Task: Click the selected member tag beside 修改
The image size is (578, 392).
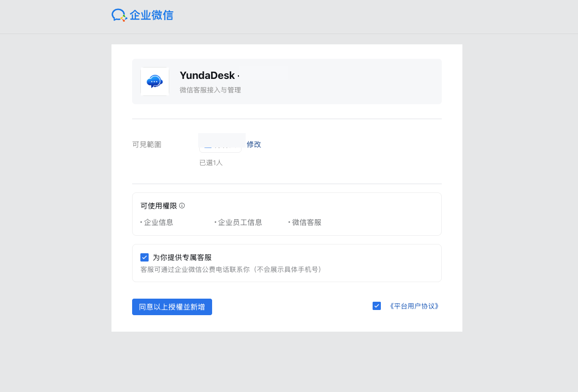Action: click(x=220, y=144)
